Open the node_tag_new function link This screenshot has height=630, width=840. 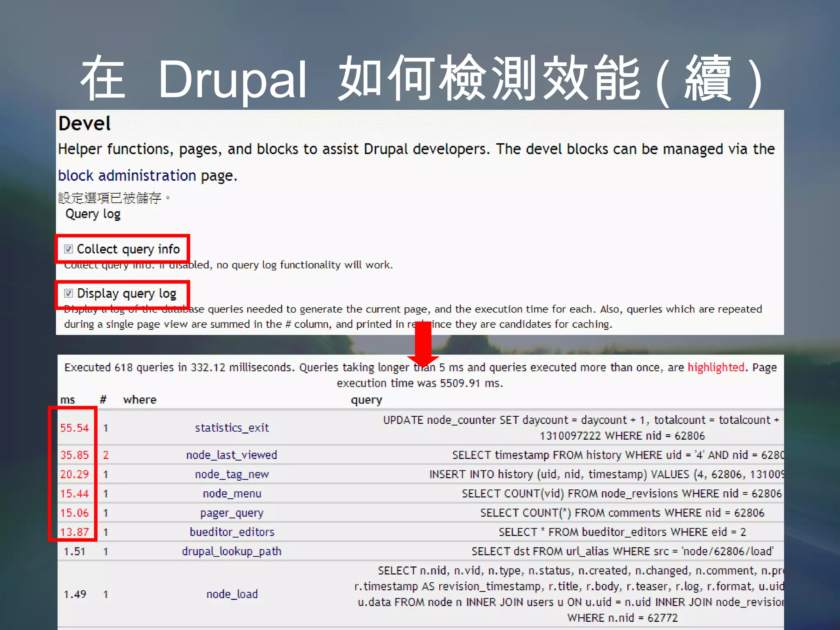click(x=232, y=474)
